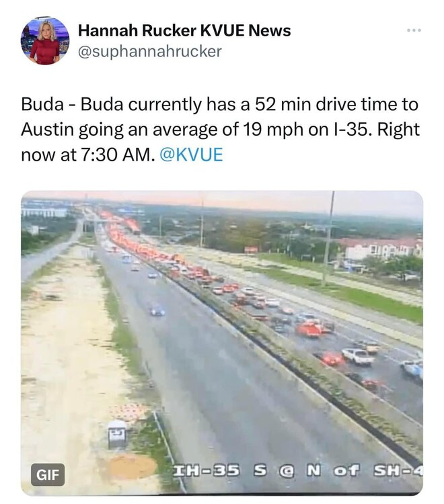Click the blue car on the empty lanes
Image resolution: width=444 pixels, height=504 pixels.
157,310
